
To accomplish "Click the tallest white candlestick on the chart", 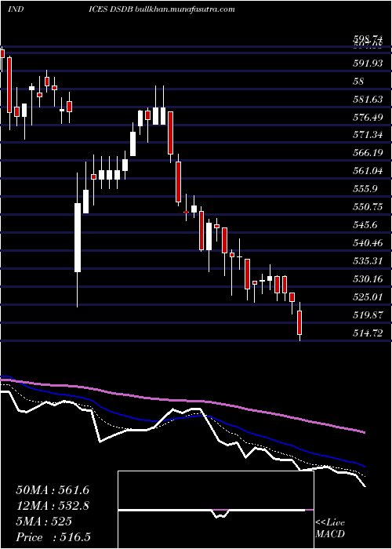I will (x=78, y=238).
